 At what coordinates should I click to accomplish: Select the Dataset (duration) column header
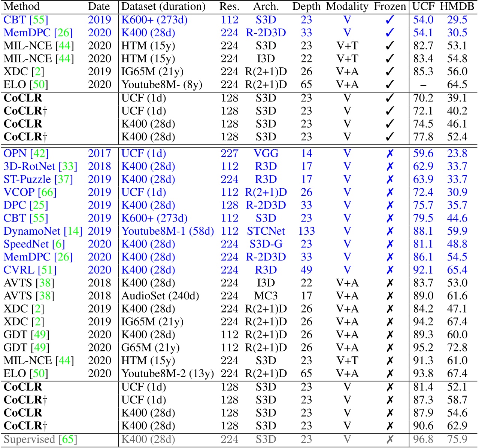163,7
